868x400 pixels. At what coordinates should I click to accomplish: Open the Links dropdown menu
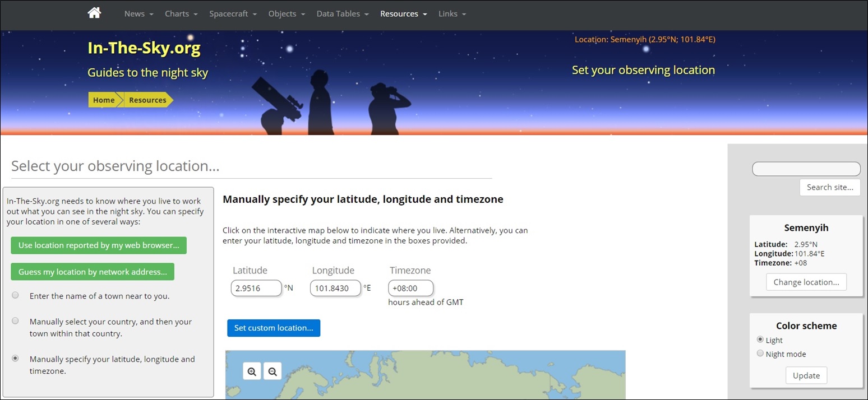(452, 13)
